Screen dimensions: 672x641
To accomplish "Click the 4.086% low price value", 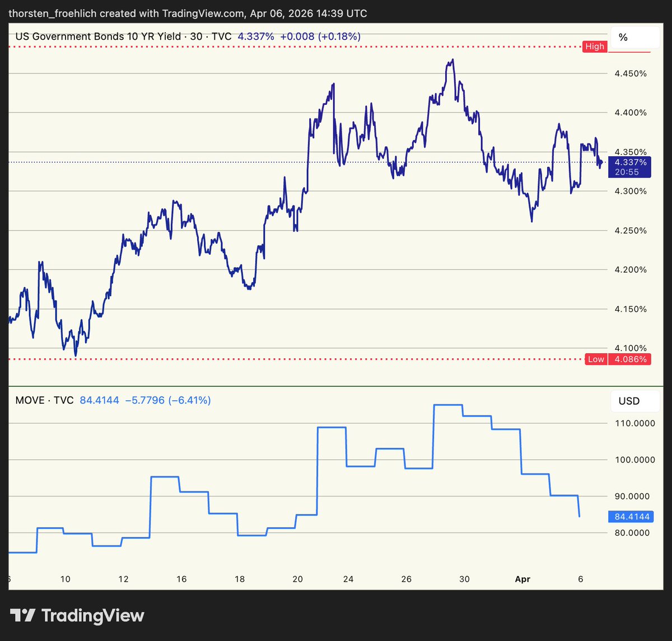I will (629, 359).
